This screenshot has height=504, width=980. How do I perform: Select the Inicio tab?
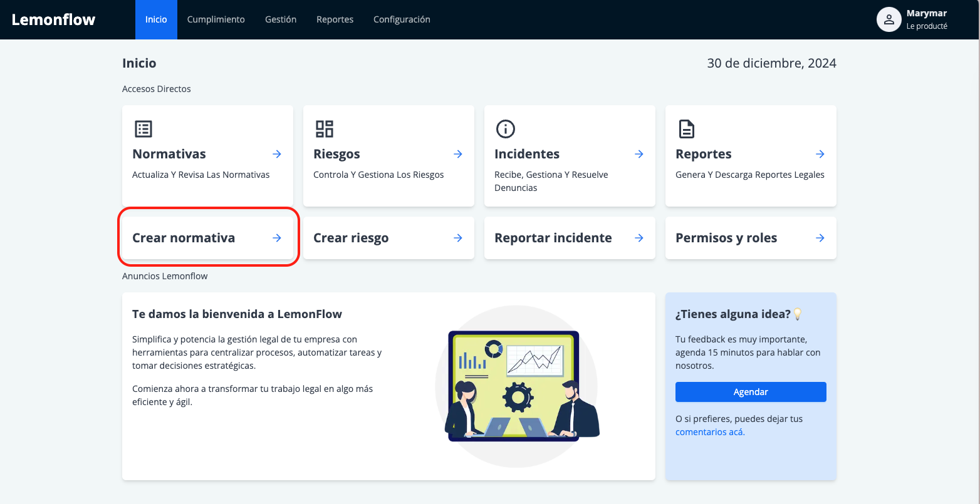(156, 19)
